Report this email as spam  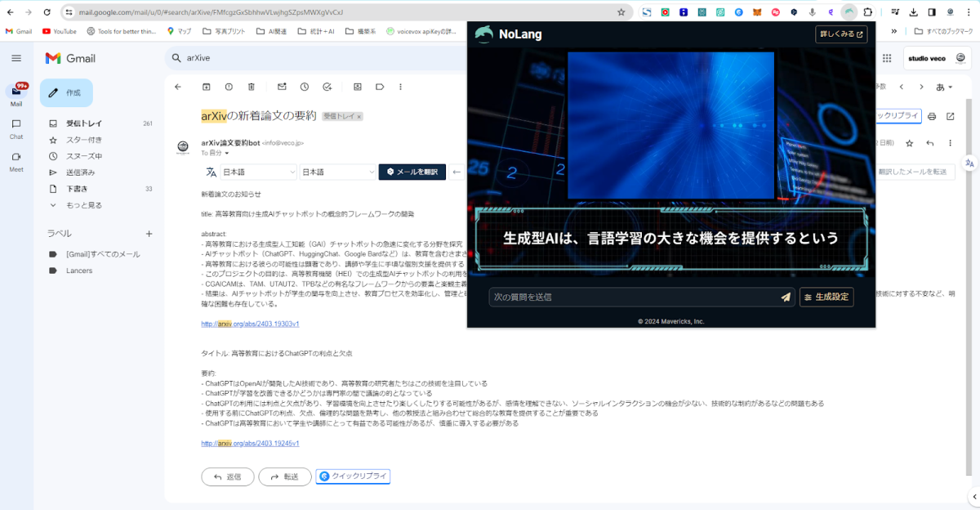pyautogui.click(x=229, y=87)
